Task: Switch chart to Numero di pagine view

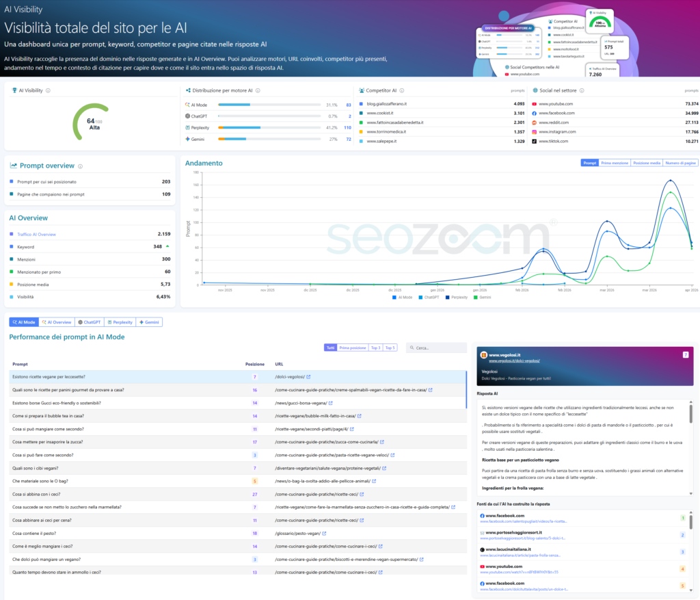Action: pos(680,163)
